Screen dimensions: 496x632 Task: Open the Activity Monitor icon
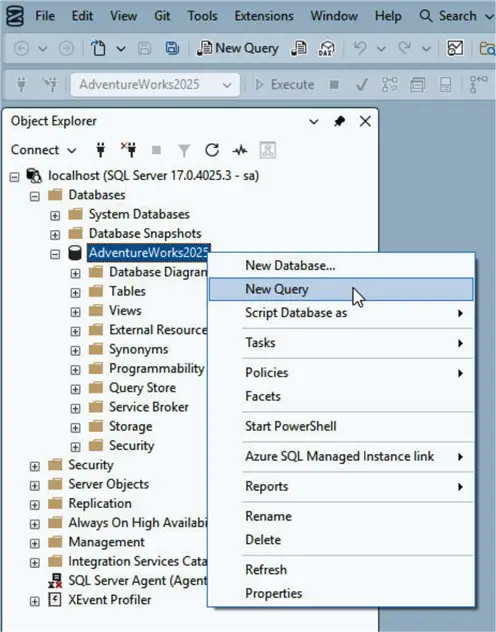(x=240, y=150)
